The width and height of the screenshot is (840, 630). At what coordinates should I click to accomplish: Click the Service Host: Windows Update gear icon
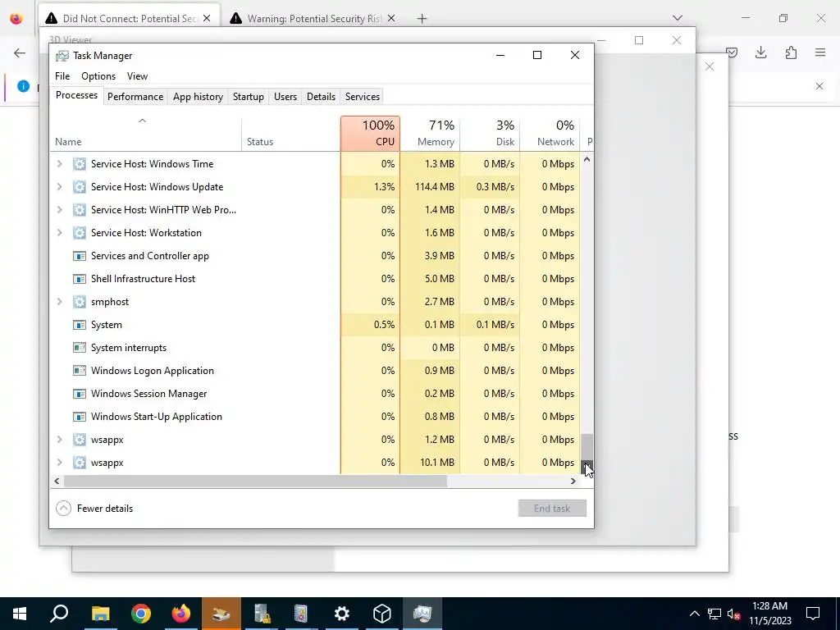point(80,187)
